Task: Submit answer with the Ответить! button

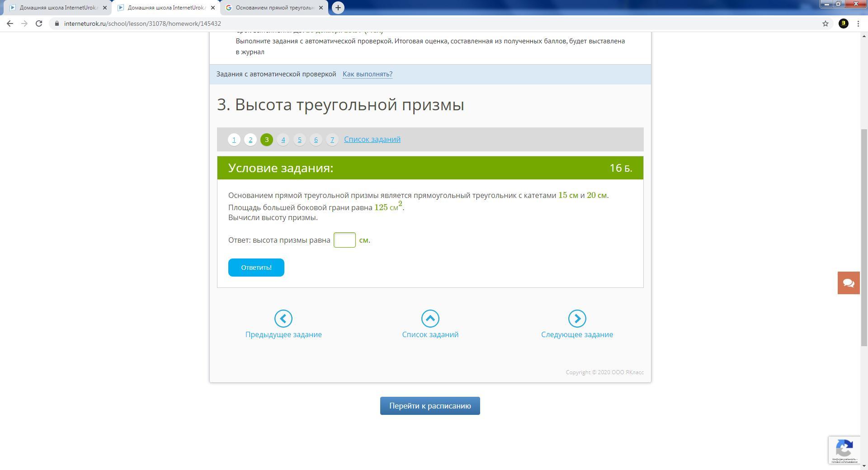Action: click(256, 268)
